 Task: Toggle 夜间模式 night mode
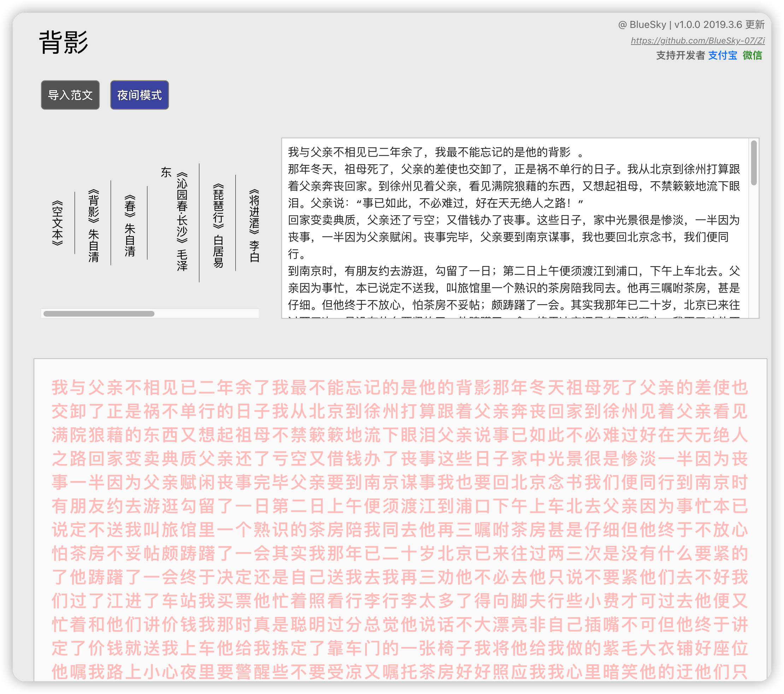(x=139, y=95)
